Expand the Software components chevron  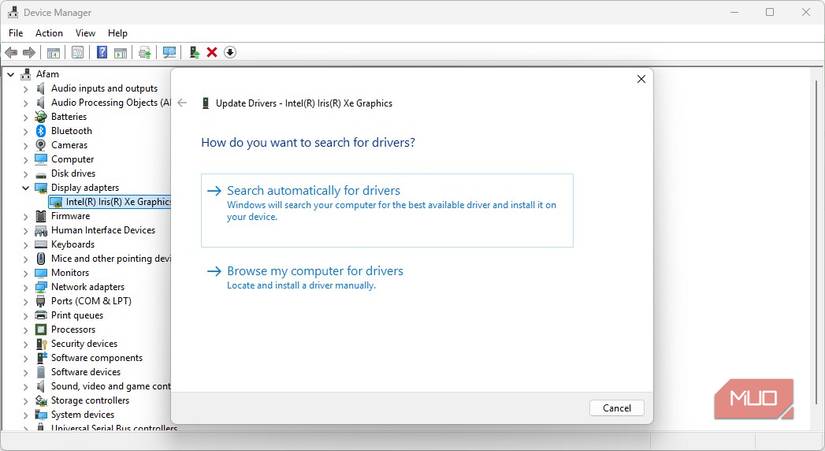click(25, 358)
